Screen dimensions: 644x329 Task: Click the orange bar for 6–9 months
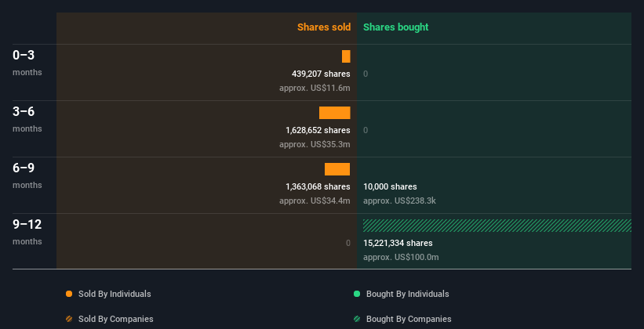tap(337, 169)
